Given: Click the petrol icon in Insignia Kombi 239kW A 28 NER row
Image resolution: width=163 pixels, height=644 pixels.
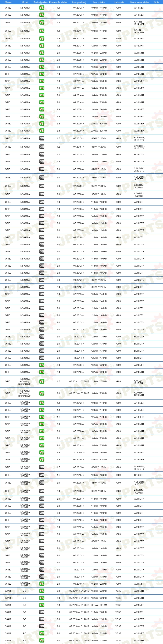Looking at the screenshot, I should [42, 460].
